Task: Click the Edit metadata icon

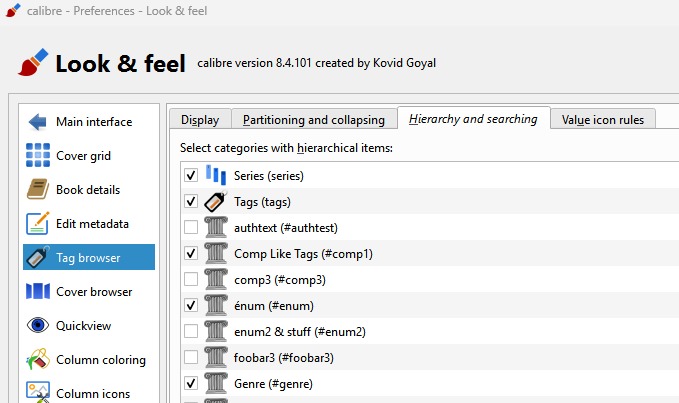Action: tap(38, 224)
